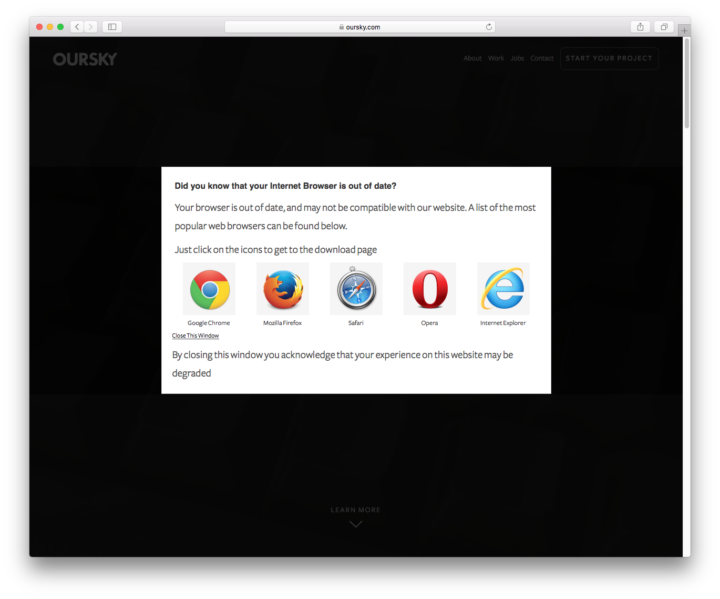Close this window via the popup link
Screen dimensions: 720x599
[x=195, y=336]
